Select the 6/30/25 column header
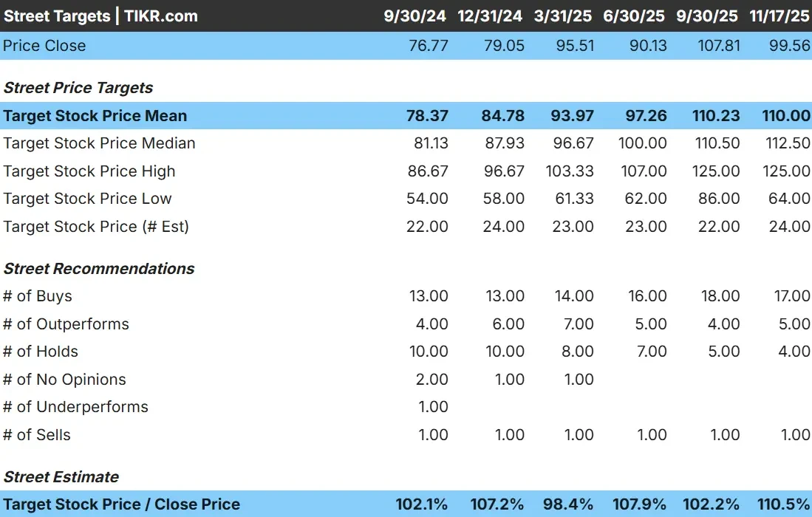This screenshot has width=812, height=517. [633, 16]
